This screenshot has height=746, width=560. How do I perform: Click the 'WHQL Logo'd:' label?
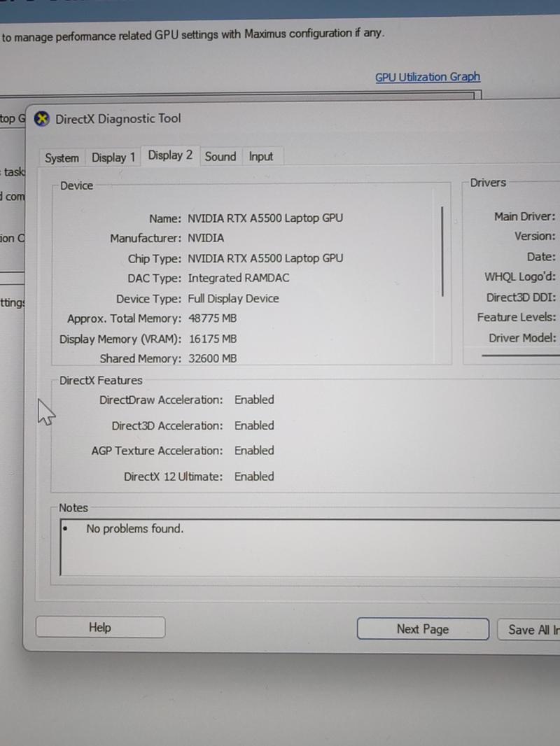(519, 277)
